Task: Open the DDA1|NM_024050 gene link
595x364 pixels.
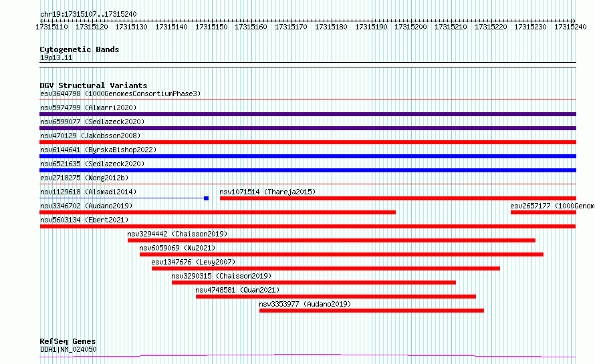Action: [x=68, y=349]
